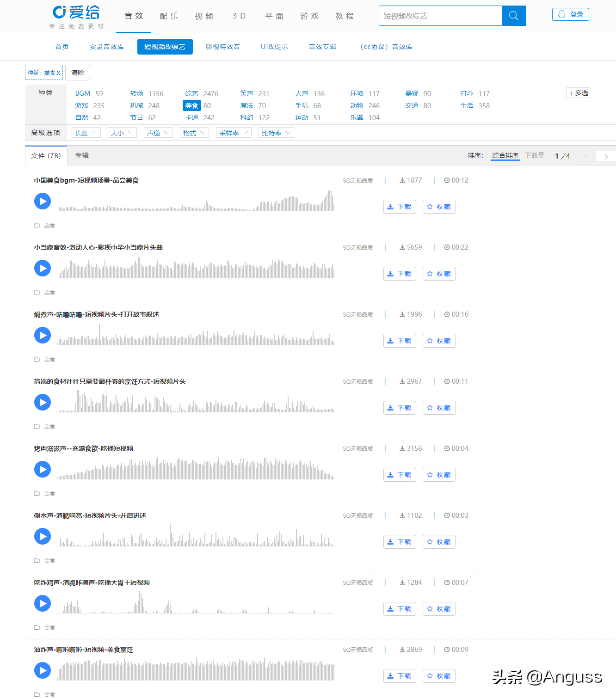
Task: Download 中国美食bgm track
Action: [400, 207]
